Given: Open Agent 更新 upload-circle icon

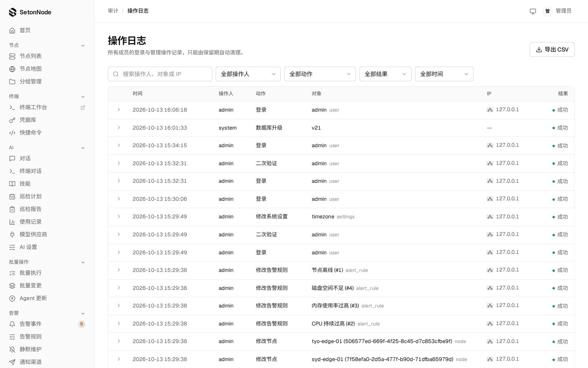Looking at the screenshot, I should pyautogui.click(x=12, y=298).
